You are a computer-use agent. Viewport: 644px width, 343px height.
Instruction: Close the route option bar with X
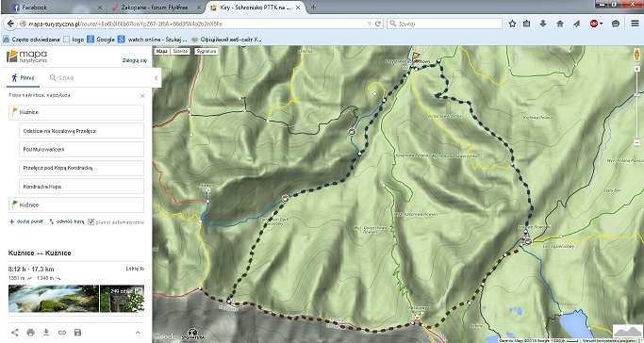point(142,95)
